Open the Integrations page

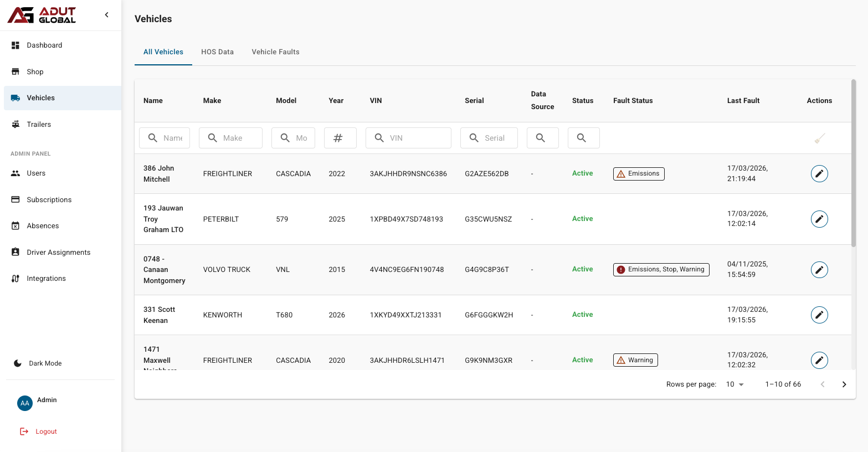pos(46,279)
